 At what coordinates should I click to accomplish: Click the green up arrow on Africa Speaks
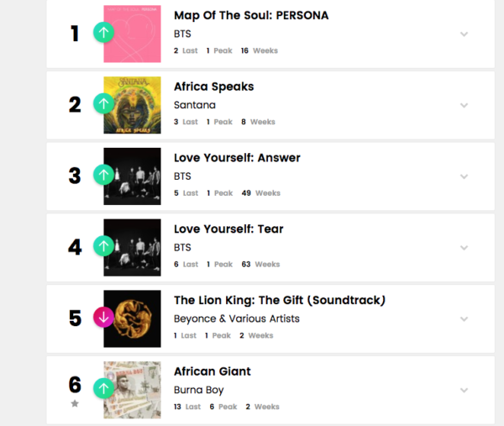[103, 103]
